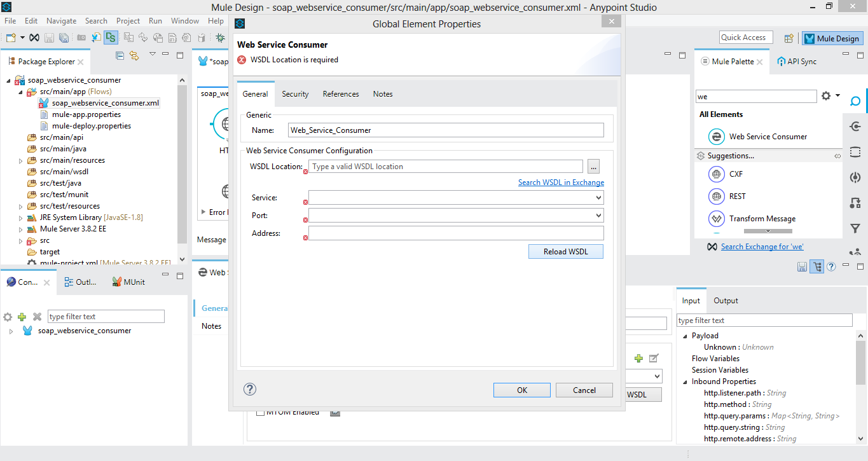Select the filter category icon in palette sidebar
Screen dimensions: 868x461
pyautogui.click(x=855, y=229)
